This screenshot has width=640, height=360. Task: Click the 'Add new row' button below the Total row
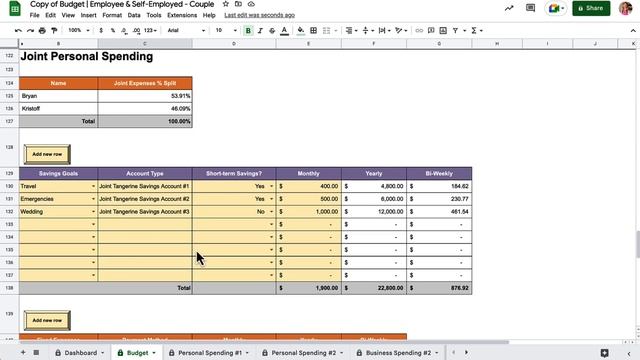click(x=47, y=320)
